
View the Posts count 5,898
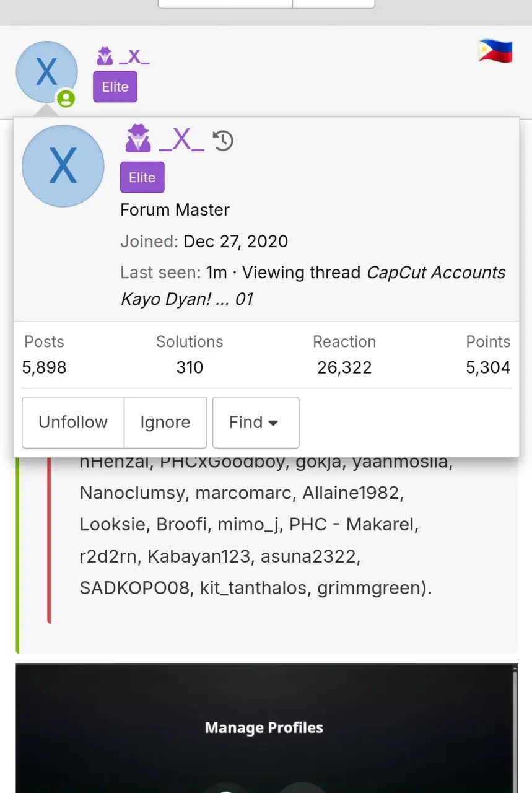point(45,367)
